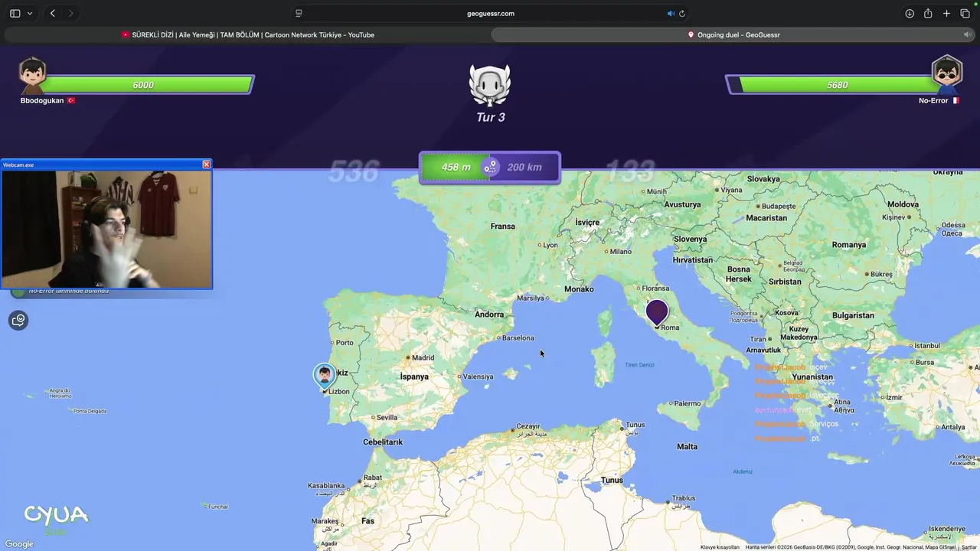Click the browser forward arrow
This screenshot has height=551, width=980.
(x=70, y=13)
